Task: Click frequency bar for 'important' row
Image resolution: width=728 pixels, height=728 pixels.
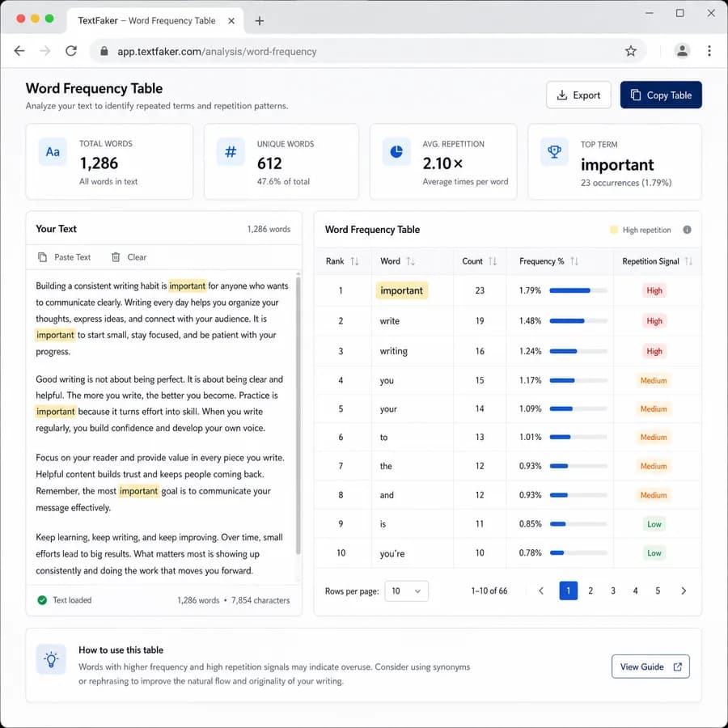Action: (578, 290)
